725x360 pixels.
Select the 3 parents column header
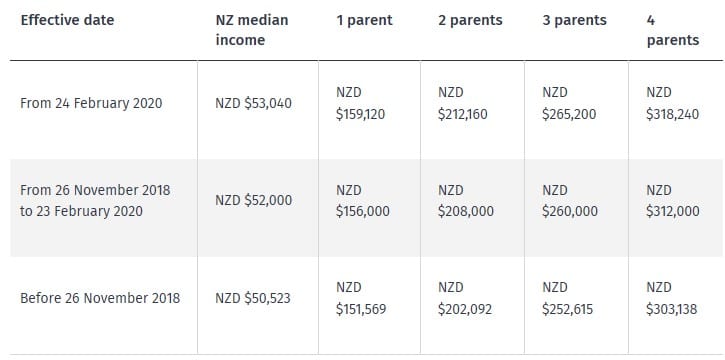click(x=574, y=20)
